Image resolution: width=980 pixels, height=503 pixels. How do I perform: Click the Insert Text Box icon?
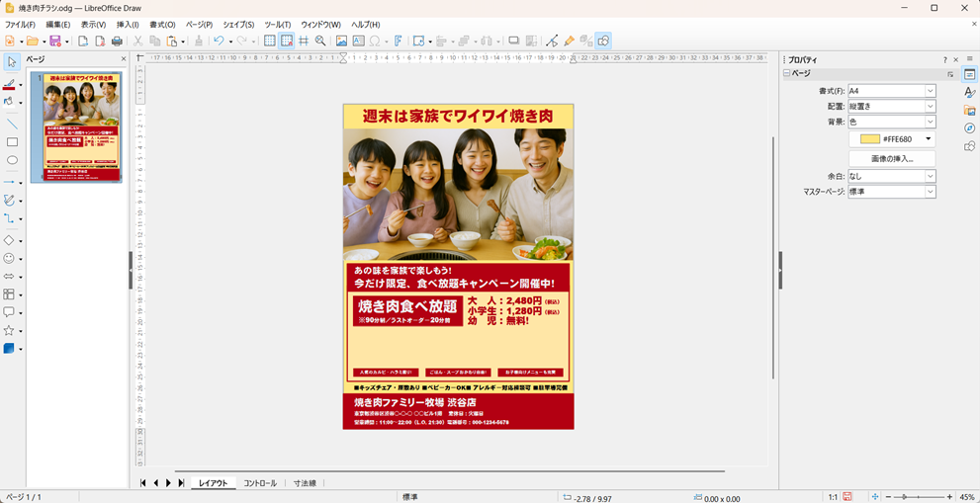pyautogui.click(x=359, y=42)
